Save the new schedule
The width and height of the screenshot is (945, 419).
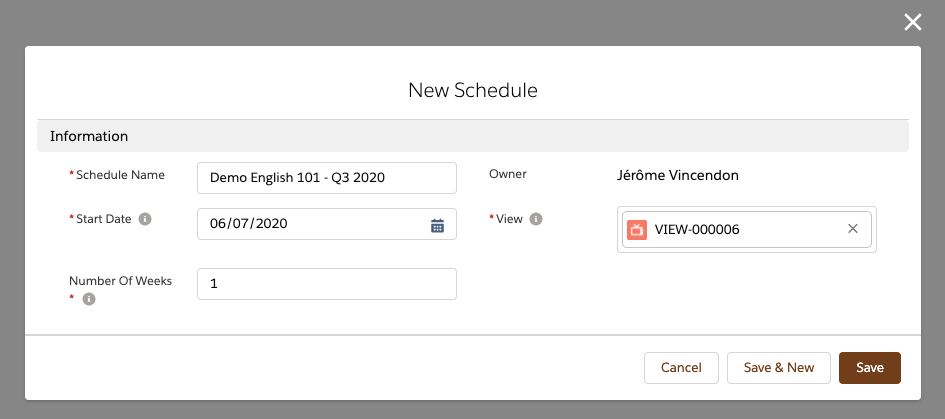click(869, 368)
